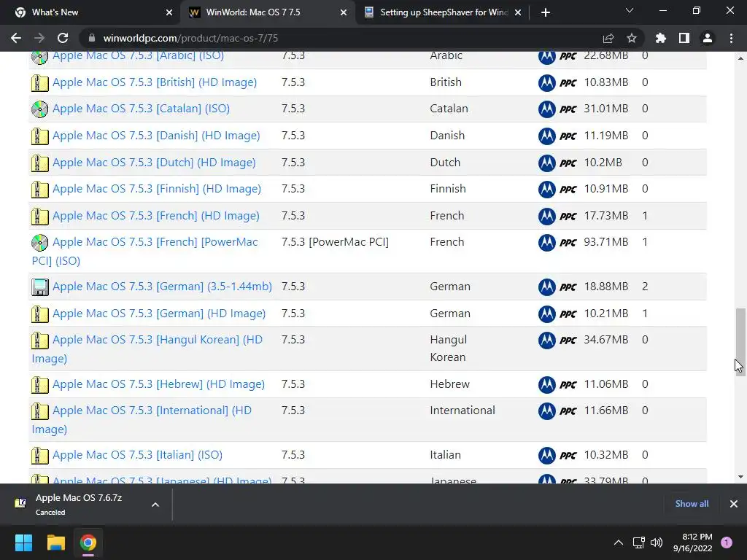Click the PPC badge in the Italian row
This screenshot has width=747, height=560.
568,456
